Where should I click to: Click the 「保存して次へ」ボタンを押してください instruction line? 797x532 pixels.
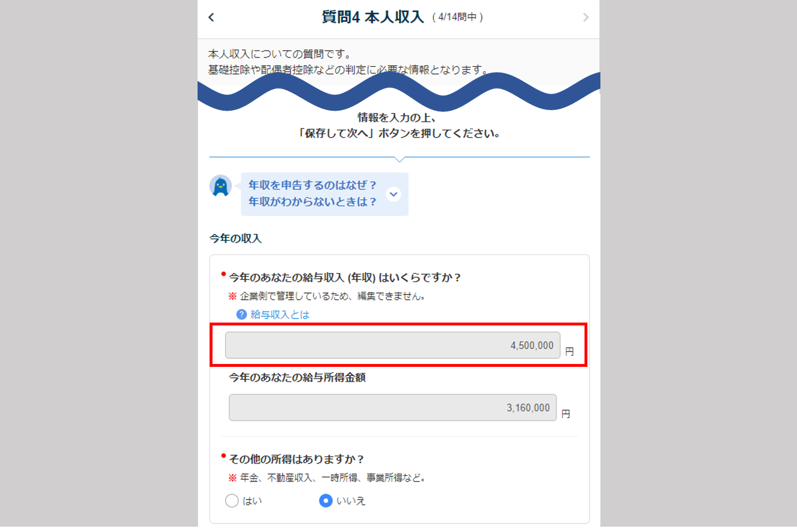(399, 133)
